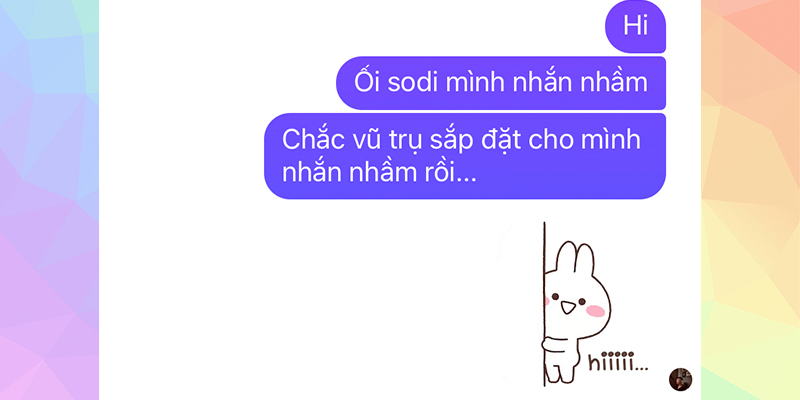This screenshot has height=400, width=800.
Task: Click the empty white chat area beside the sticker
Action: tap(296, 301)
